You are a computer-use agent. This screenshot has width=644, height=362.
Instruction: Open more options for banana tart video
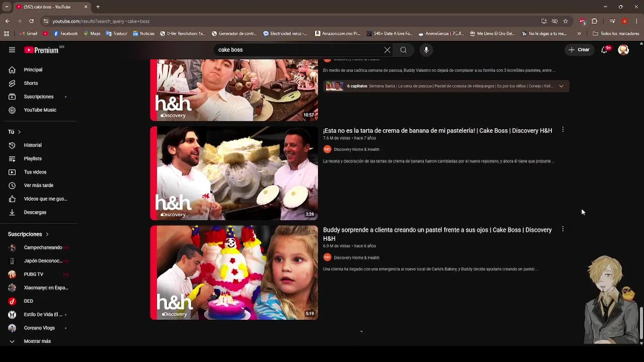tap(562, 130)
